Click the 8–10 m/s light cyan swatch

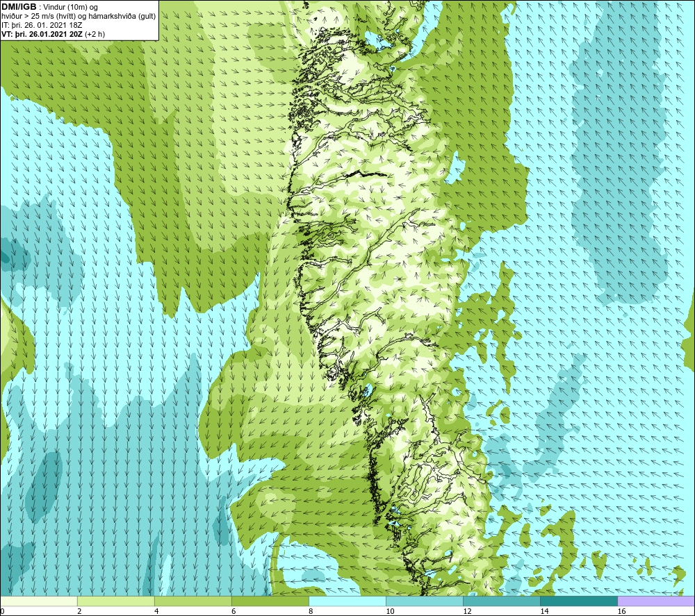pos(347,601)
